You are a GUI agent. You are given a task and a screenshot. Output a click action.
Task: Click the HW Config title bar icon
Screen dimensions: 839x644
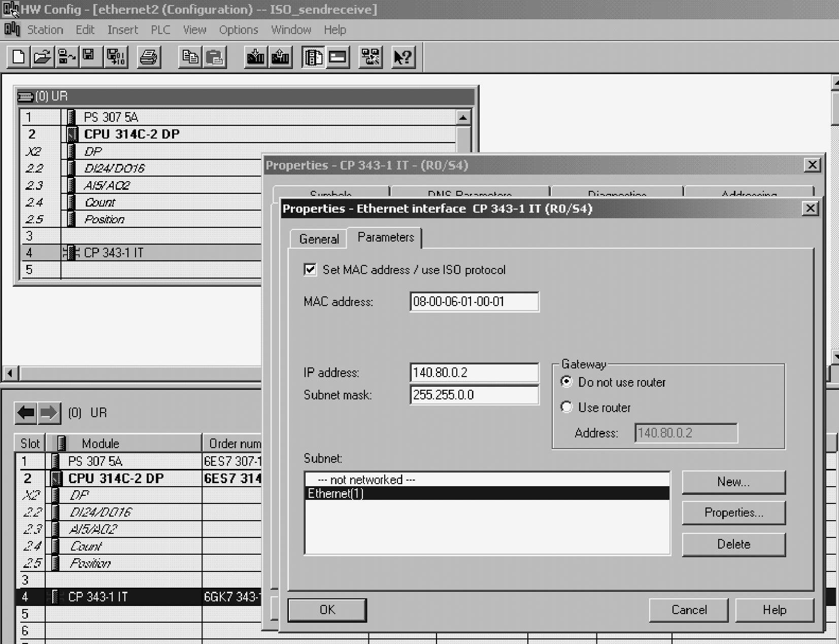[10, 9]
